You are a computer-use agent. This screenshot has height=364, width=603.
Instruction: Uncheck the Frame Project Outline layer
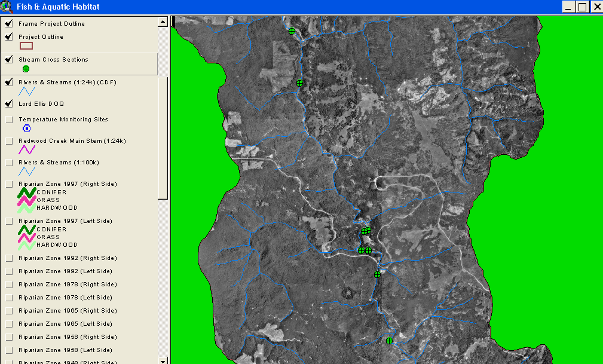[x=9, y=23]
